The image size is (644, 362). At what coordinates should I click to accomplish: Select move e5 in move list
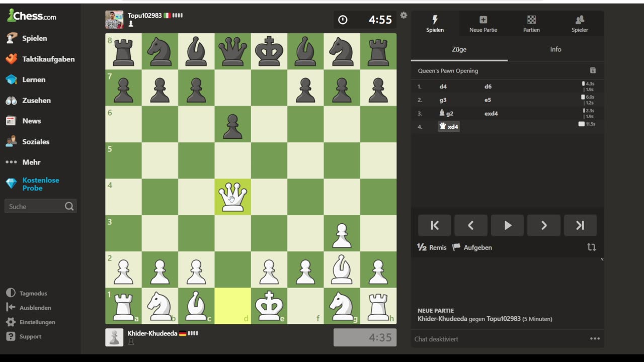point(488,100)
